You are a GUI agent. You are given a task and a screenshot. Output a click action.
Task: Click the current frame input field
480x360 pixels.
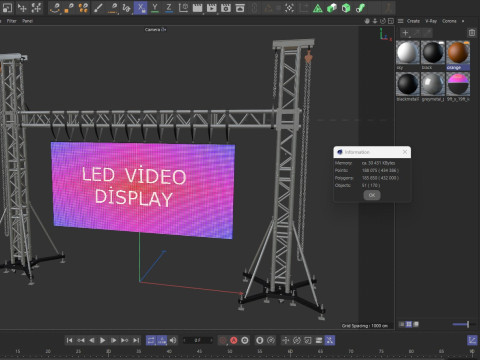tap(198, 340)
